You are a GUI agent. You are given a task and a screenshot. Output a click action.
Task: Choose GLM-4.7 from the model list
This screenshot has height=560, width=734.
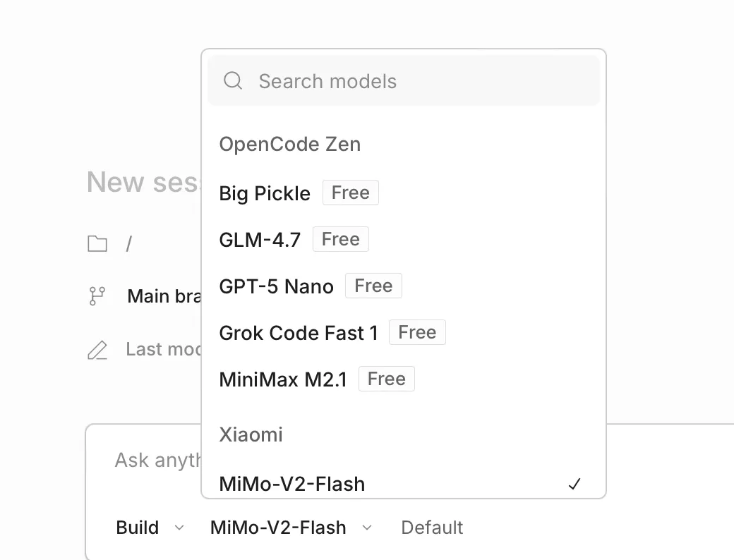coord(260,240)
